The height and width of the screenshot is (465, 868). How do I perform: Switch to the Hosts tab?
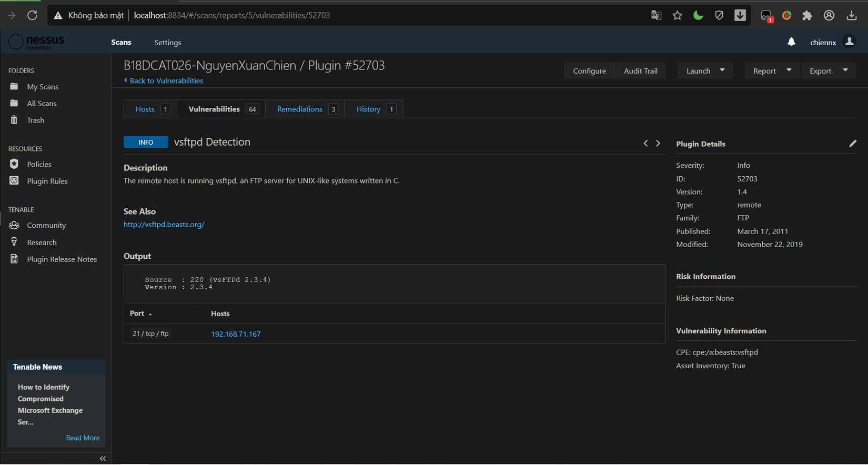145,109
